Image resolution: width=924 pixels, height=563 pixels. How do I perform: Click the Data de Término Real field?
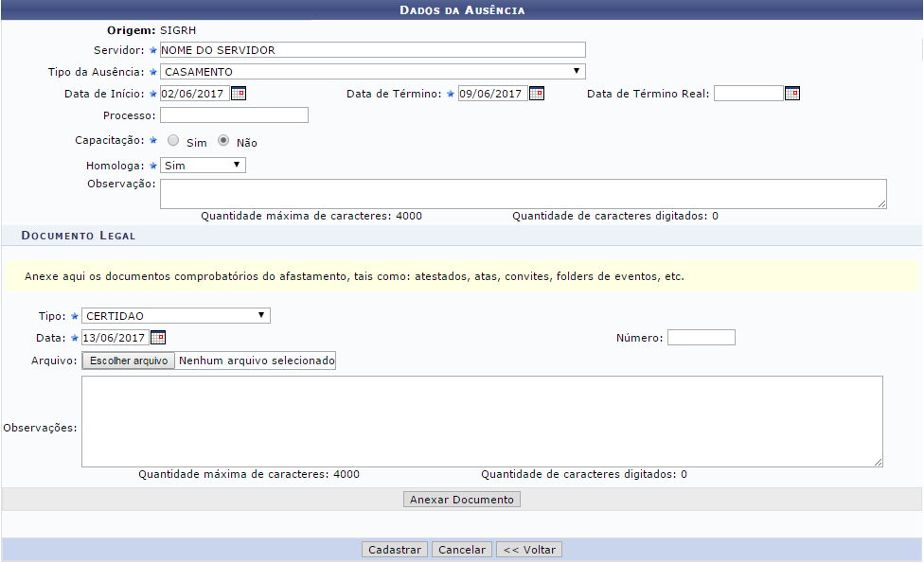tap(748, 94)
